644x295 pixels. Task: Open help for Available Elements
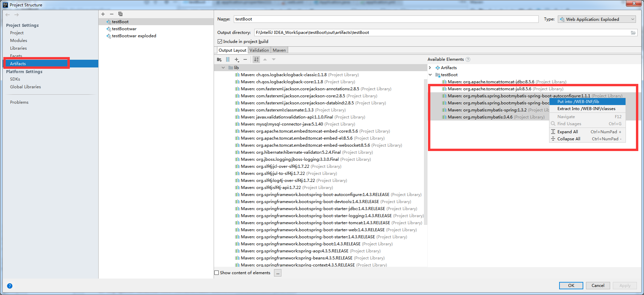tap(468, 59)
